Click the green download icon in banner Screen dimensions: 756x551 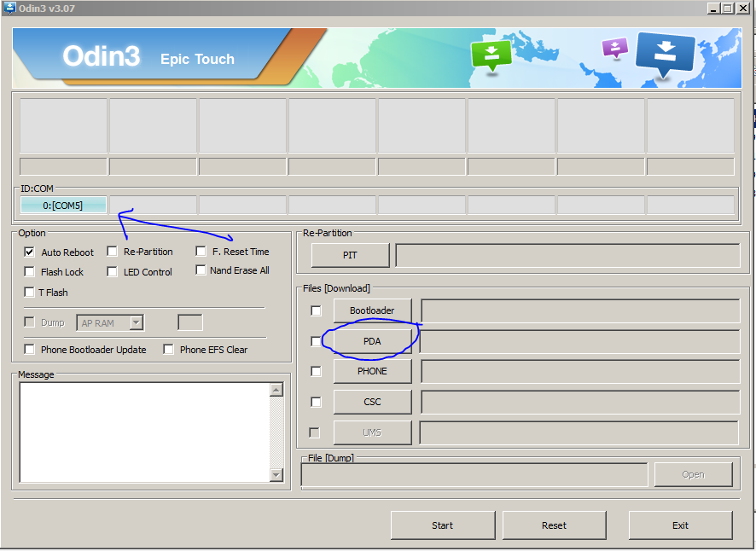[x=491, y=55]
